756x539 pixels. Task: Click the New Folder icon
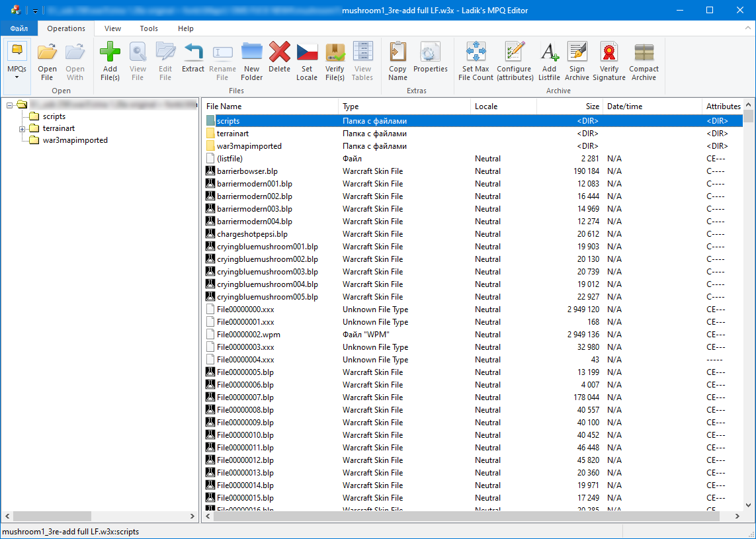(252, 52)
